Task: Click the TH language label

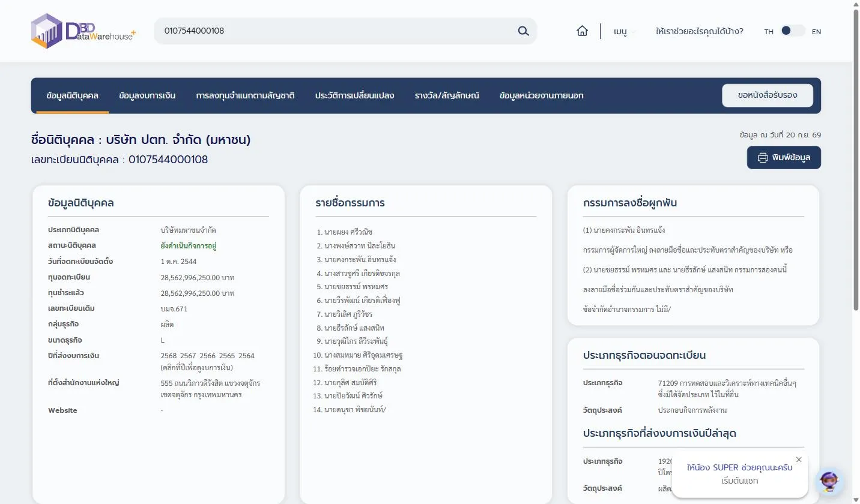Action: pyautogui.click(x=769, y=32)
